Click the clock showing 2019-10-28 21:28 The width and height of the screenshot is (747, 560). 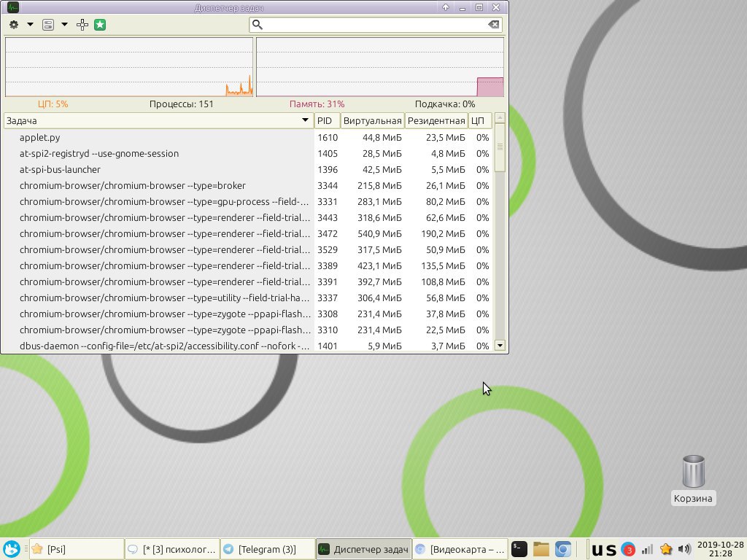[720, 549]
